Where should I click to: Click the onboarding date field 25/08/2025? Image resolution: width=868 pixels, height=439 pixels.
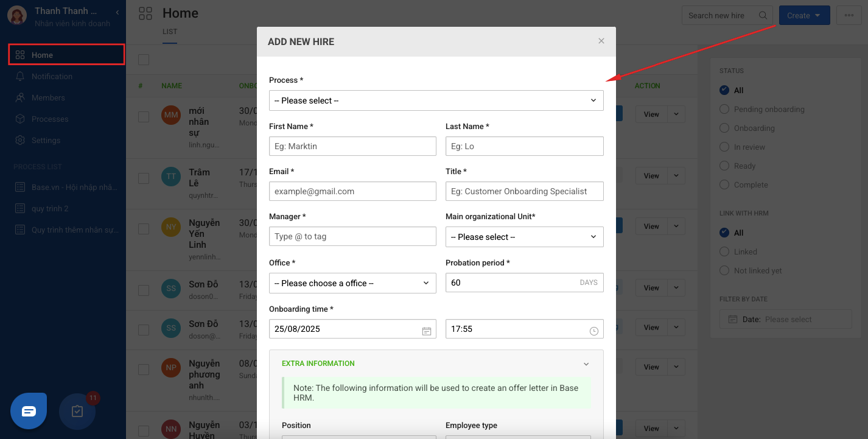point(352,329)
